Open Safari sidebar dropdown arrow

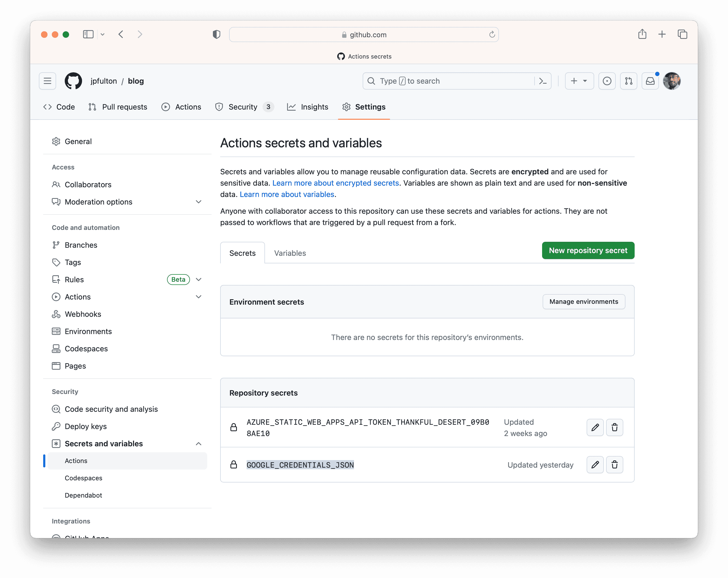tap(103, 35)
